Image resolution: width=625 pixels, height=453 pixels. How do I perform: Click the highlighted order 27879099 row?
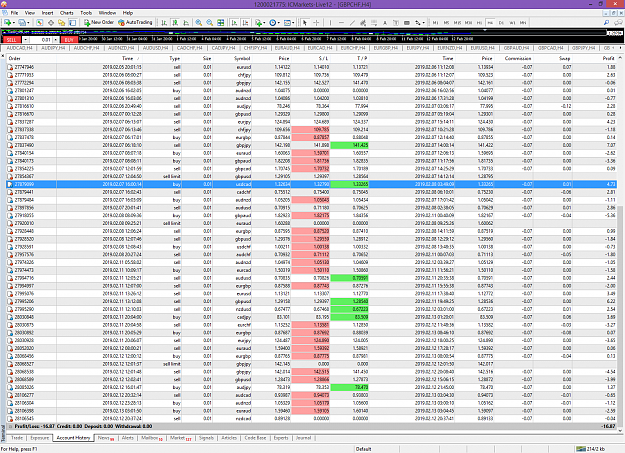311,184
